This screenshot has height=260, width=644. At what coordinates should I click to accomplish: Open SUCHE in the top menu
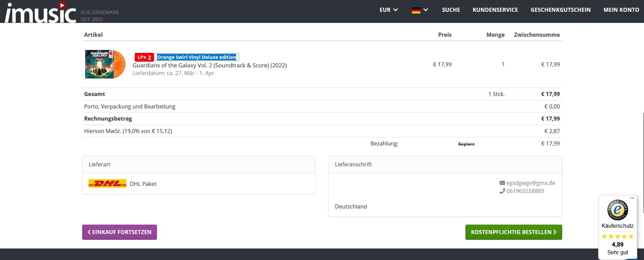451,10
